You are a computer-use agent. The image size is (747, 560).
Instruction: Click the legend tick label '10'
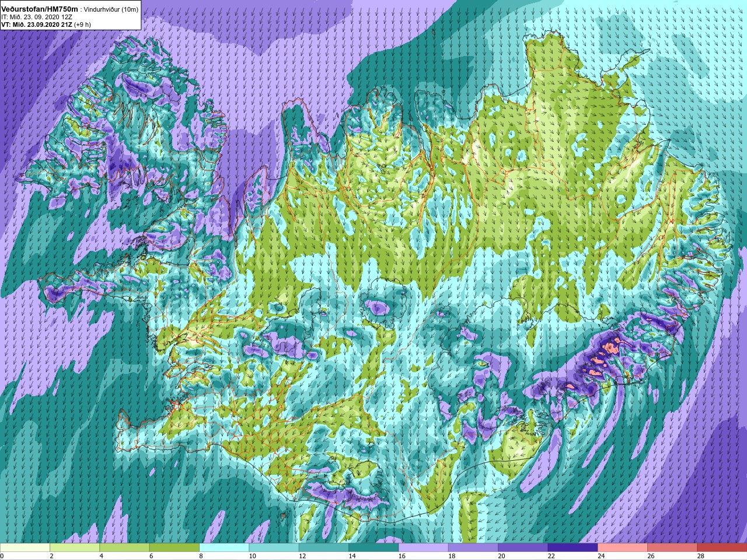[252, 556]
